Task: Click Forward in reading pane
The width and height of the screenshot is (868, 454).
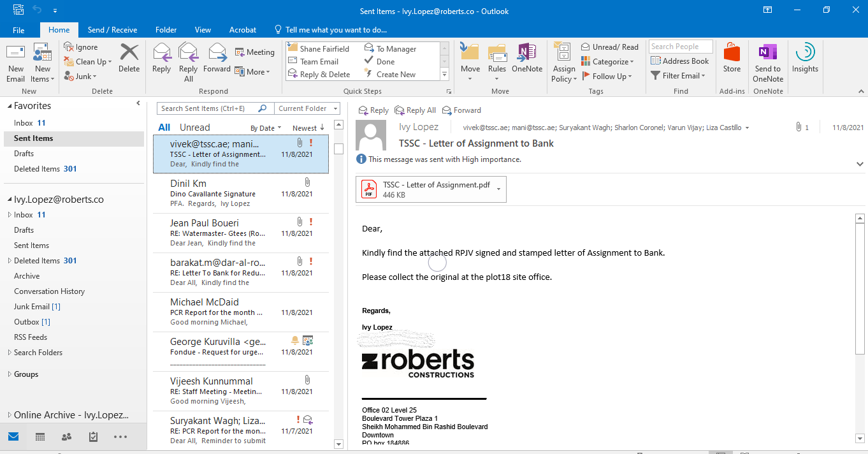Action: (x=462, y=110)
